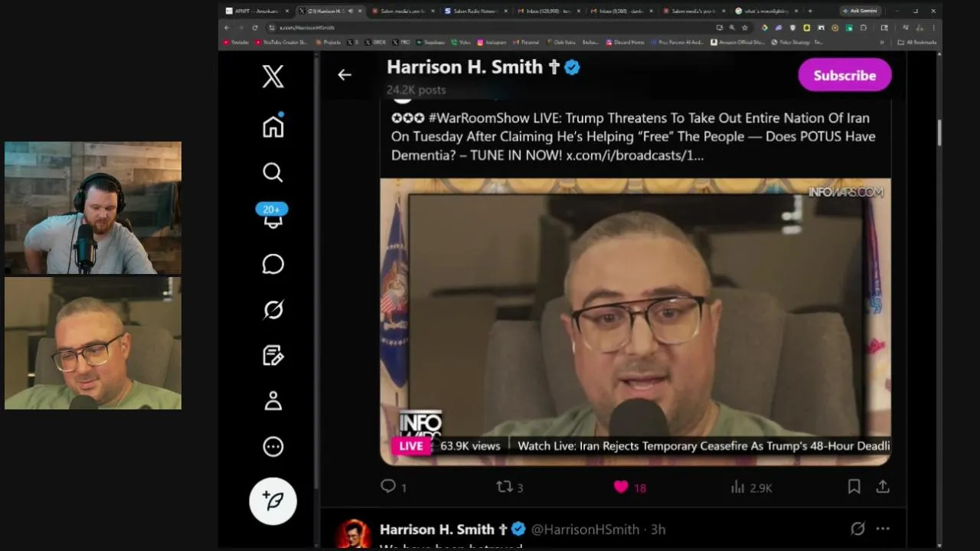Open the GROK bookmark
Screen dimensions: 980x551
point(375,42)
